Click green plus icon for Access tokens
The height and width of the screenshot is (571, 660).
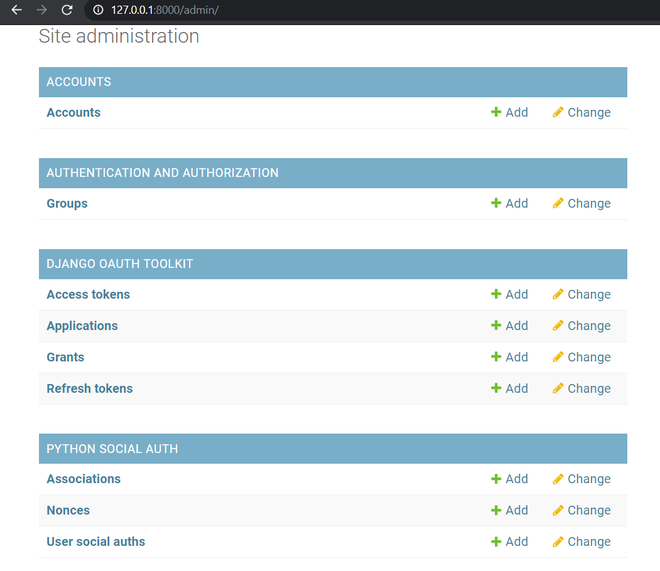[x=496, y=295]
